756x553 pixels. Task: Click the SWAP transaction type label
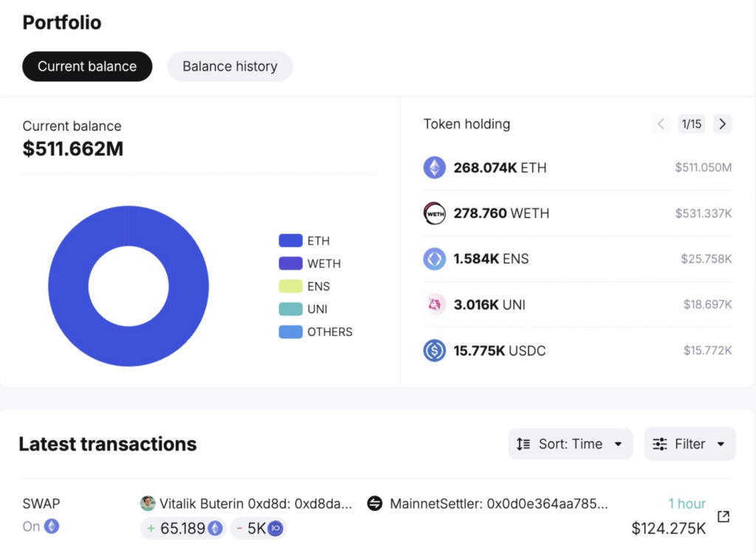click(x=41, y=504)
